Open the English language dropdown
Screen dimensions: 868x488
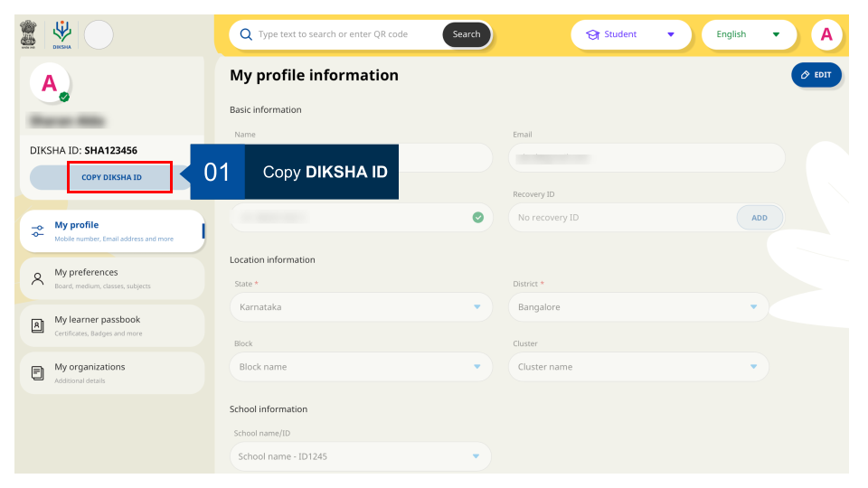pos(748,34)
